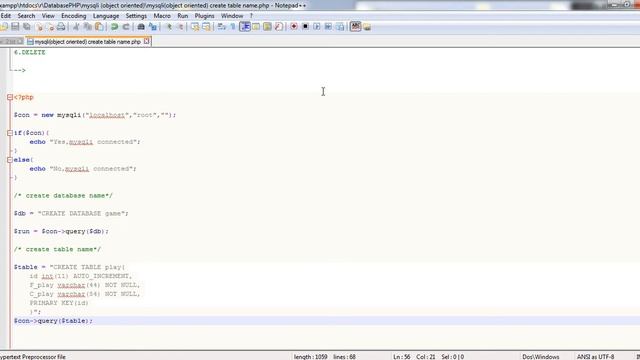The width and height of the screenshot is (640, 360).
Task: Click the last toolbar icon after ABC
Action: click(x=367, y=27)
